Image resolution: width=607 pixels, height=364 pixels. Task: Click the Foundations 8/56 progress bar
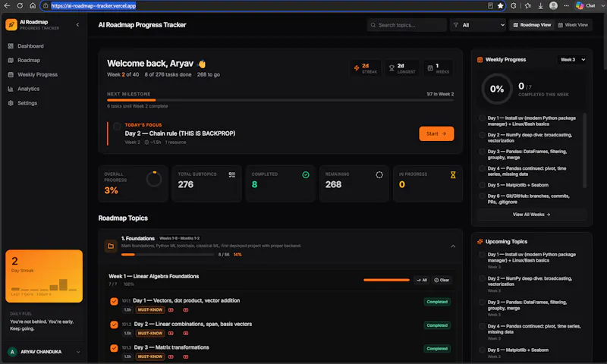167,255
